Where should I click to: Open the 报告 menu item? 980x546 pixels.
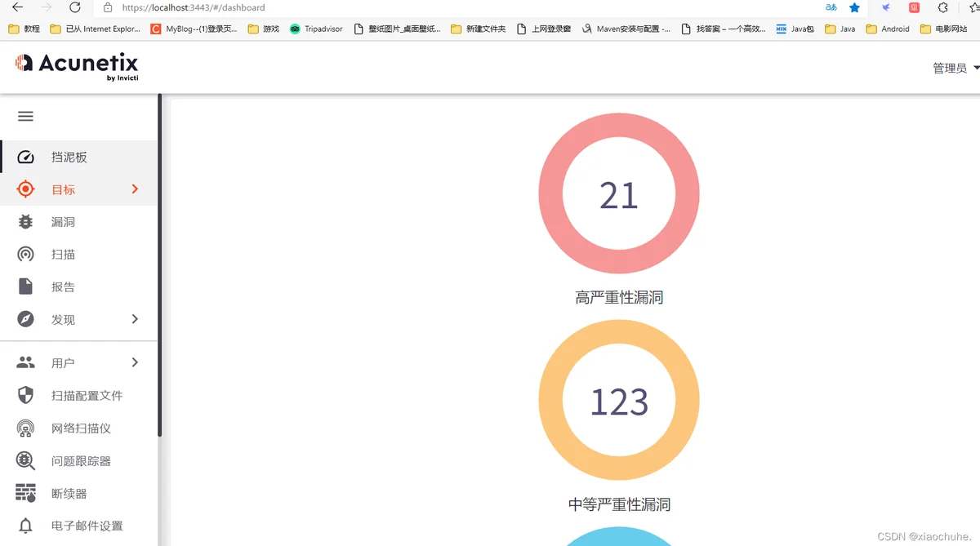[x=79, y=286]
